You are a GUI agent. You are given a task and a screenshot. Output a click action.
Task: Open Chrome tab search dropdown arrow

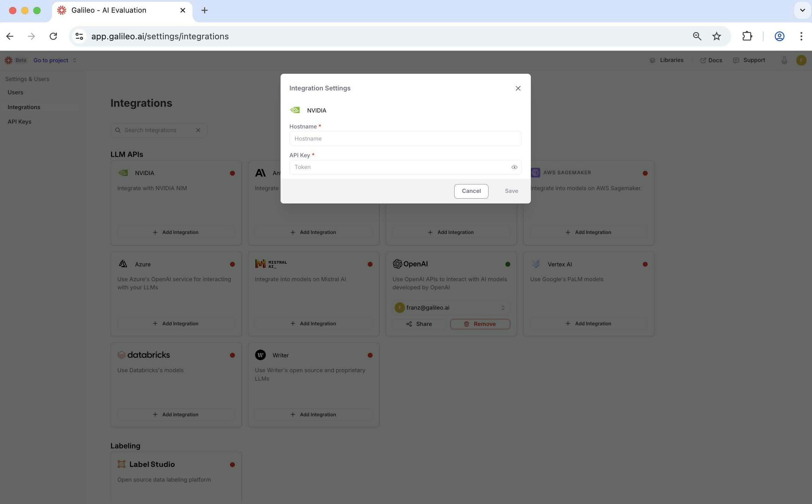[x=802, y=10]
